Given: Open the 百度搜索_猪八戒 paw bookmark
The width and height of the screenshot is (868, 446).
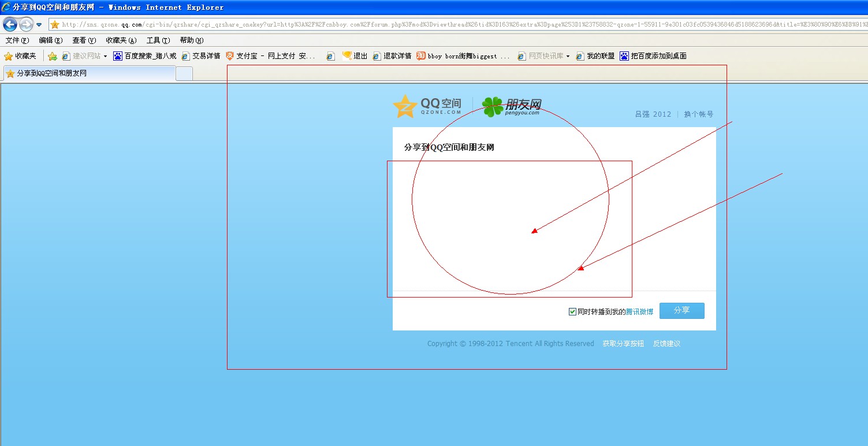Looking at the screenshot, I should click(x=144, y=56).
